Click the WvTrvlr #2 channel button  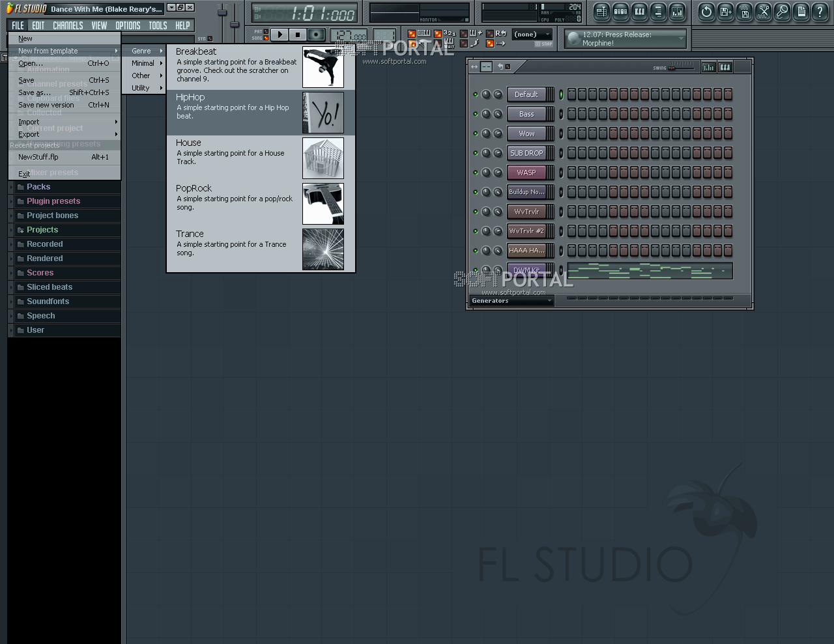(x=526, y=231)
